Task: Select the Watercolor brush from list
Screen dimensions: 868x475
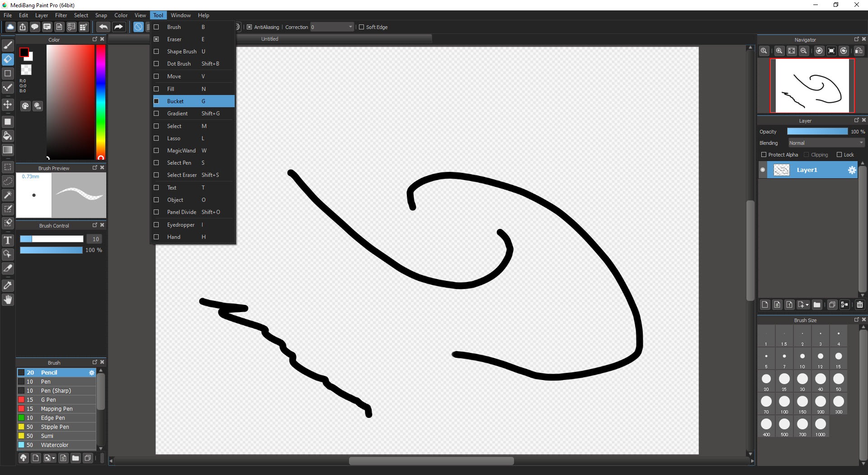Action: coord(55,445)
